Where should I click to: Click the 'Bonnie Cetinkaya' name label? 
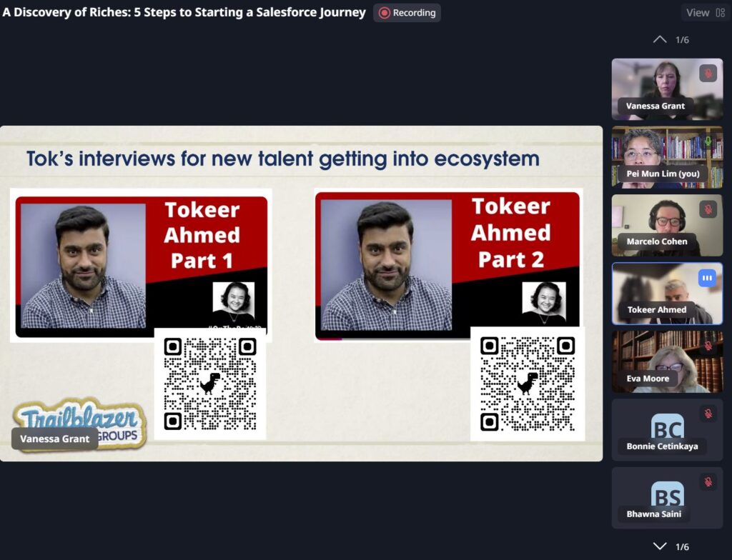click(662, 446)
